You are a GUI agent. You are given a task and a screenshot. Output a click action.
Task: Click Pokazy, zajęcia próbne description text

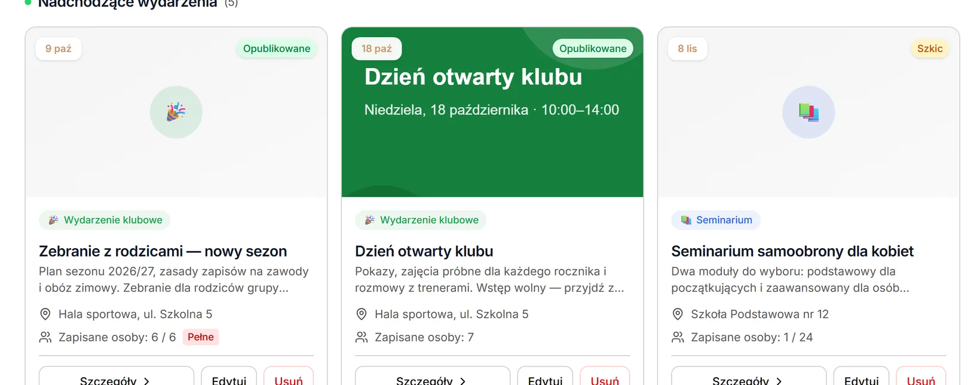click(489, 279)
